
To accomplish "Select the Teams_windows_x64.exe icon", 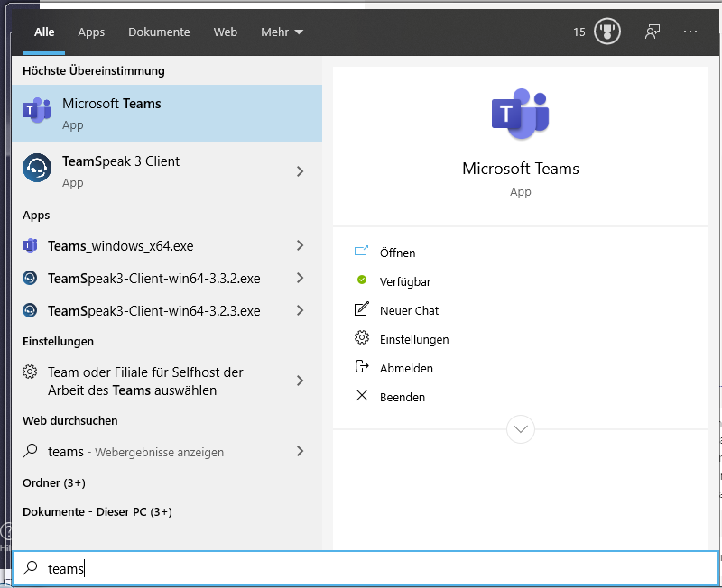I will click(x=30, y=245).
